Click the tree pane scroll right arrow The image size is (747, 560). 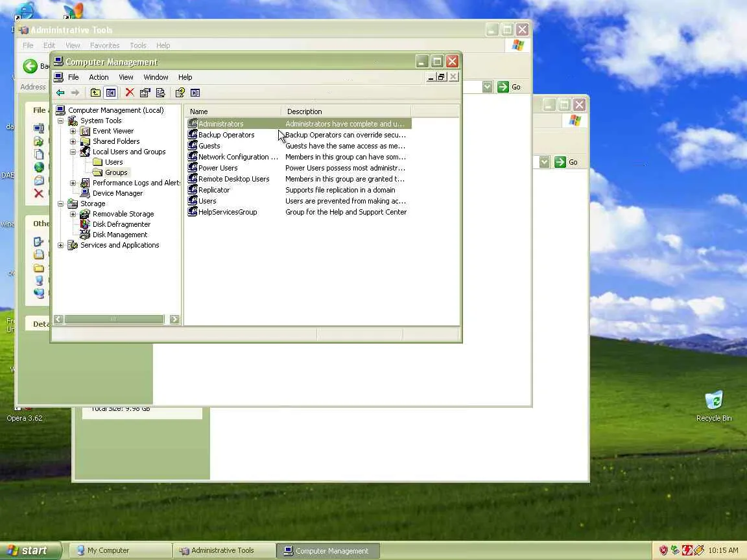(x=174, y=319)
